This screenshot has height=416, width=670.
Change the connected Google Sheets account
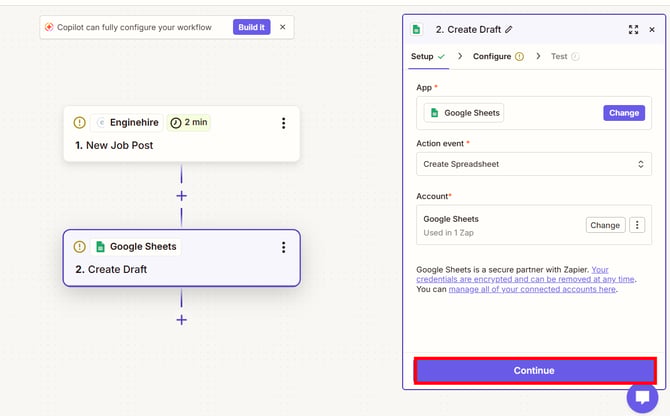pos(605,225)
